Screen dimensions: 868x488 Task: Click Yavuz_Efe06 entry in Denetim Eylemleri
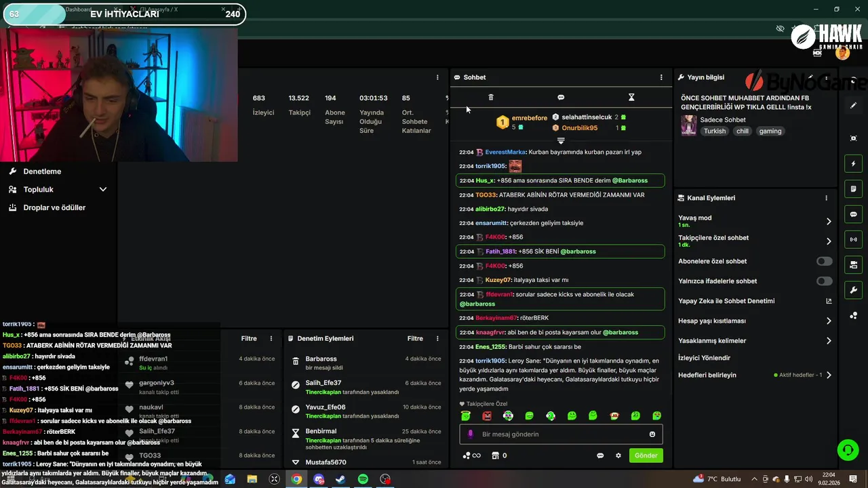coord(325,407)
